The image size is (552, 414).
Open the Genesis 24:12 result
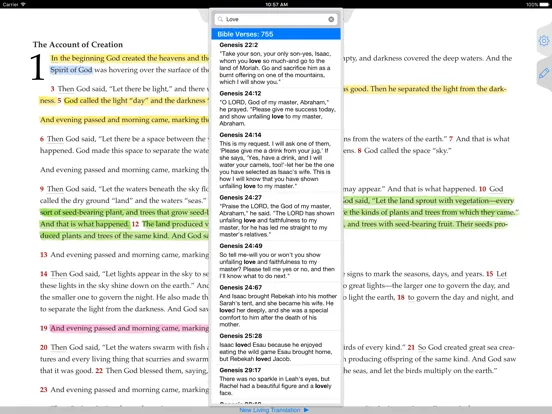pyautogui.click(x=276, y=108)
